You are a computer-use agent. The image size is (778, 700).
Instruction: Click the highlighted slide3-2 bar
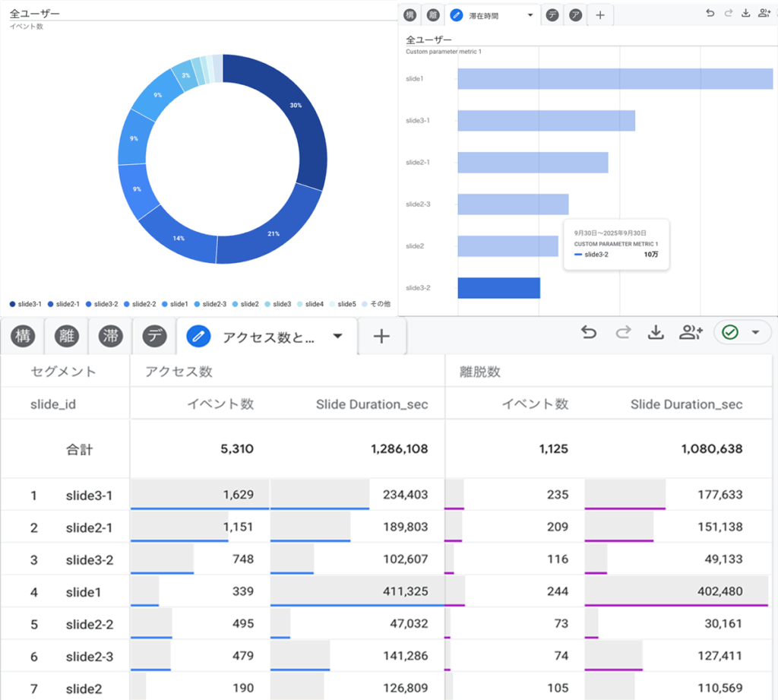(498, 288)
